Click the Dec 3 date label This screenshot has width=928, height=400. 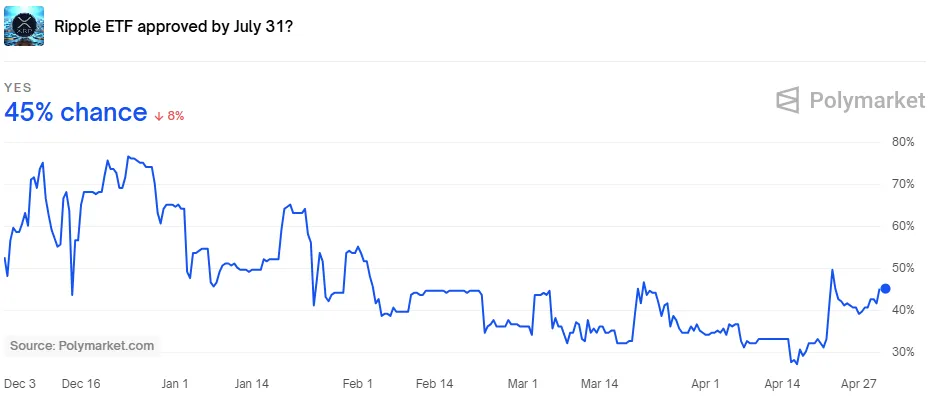21,383
